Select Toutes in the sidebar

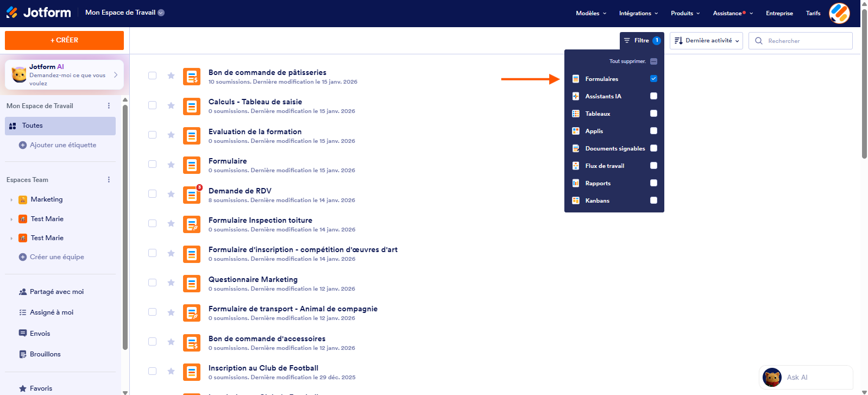[x=60, y=126]
